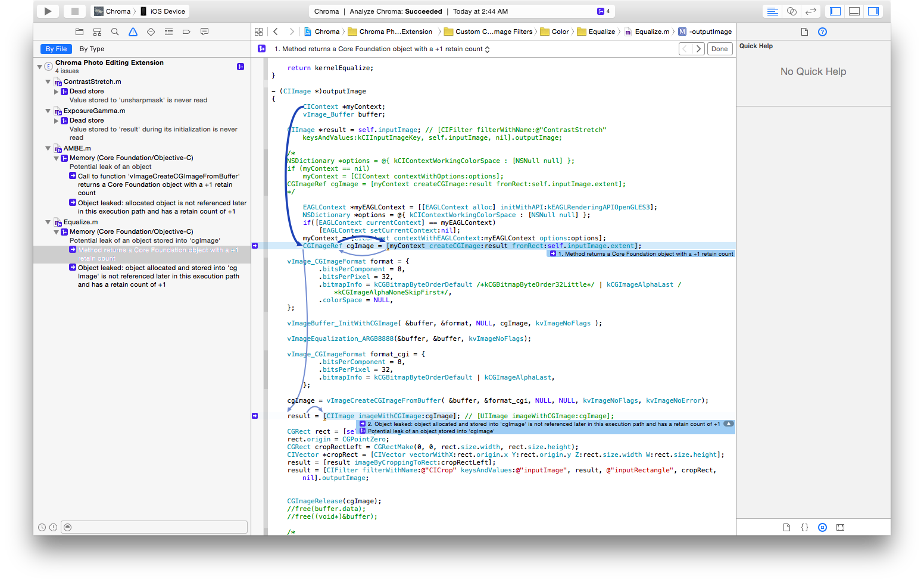Open -outputImage method list in jump bar
This screenshot has height=583, width=924.
tap(705, 32)
